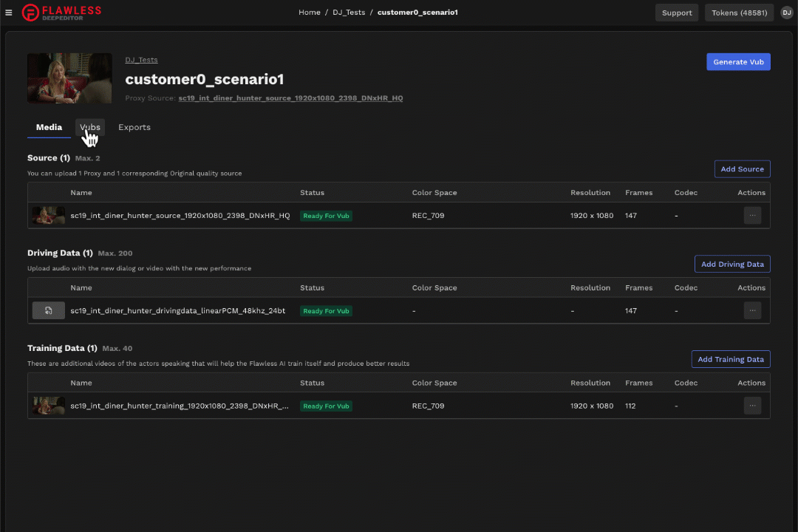The height and width of the screenshot is (532, 798).
Task: Click the project cover thumbnail image
Action: click(x=69, y=78)
